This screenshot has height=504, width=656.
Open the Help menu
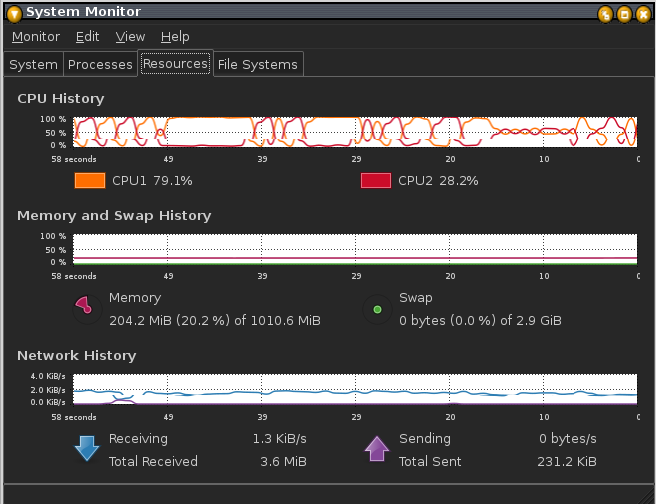click(x=175, y=37)
